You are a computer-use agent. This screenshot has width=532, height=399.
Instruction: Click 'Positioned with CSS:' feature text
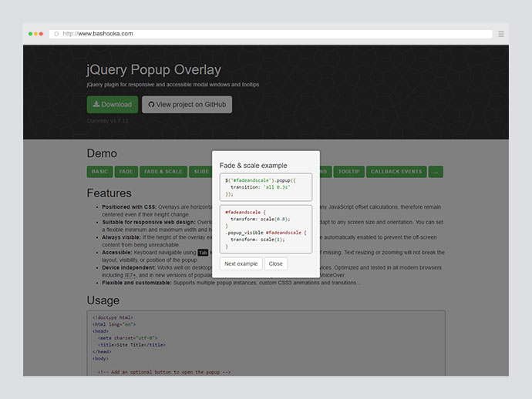tap(129, 206)
